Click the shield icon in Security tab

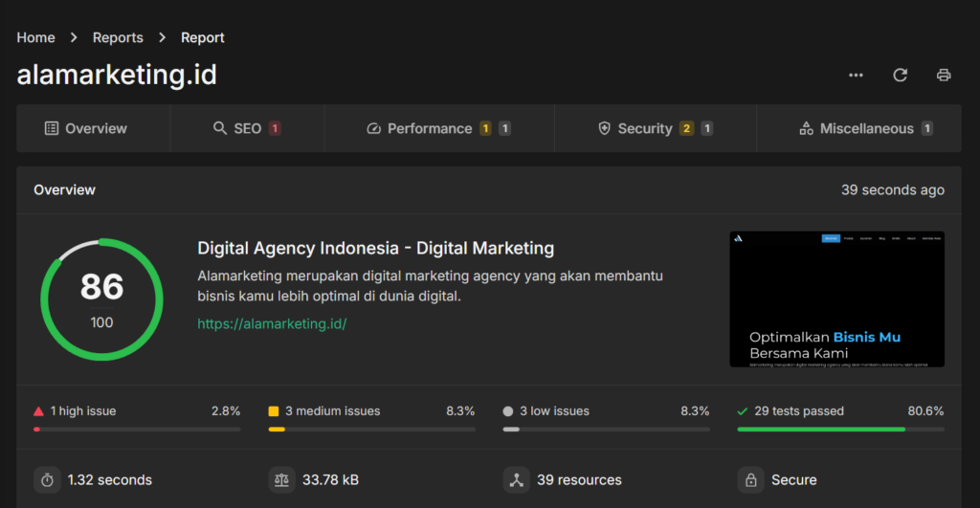pyautogui.click(x=604, y=128)
